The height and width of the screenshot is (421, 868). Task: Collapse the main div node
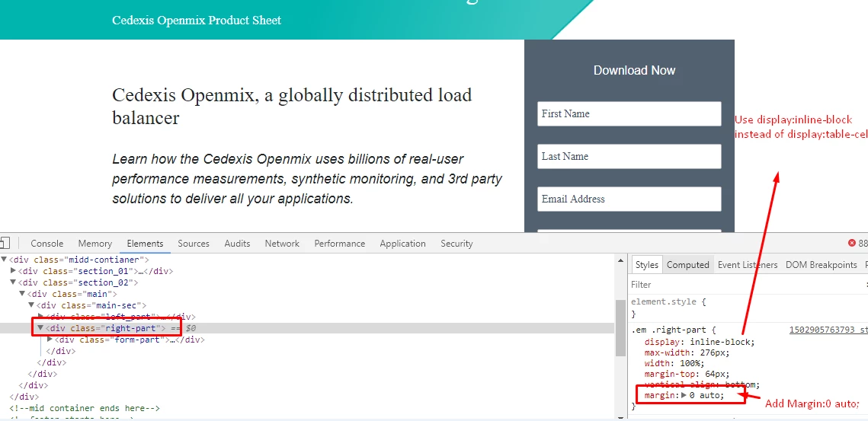(22, 294)
